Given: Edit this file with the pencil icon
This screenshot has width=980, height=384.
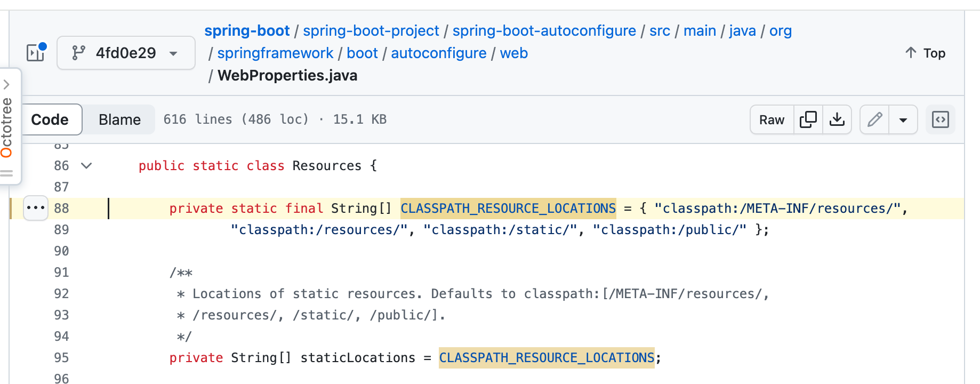Looking at the screenshot, I should (874, 119).
